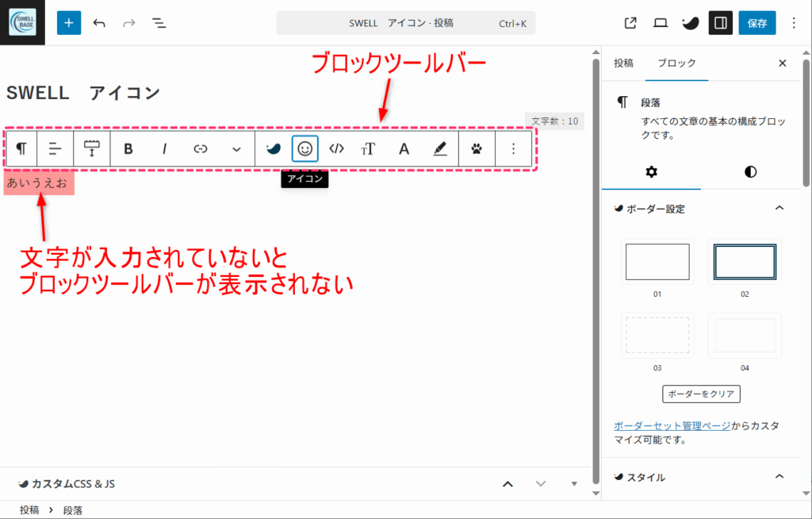The width and height of the screenshot is (812, 519).
Task: Select border style 04
Action: point(745,336)
